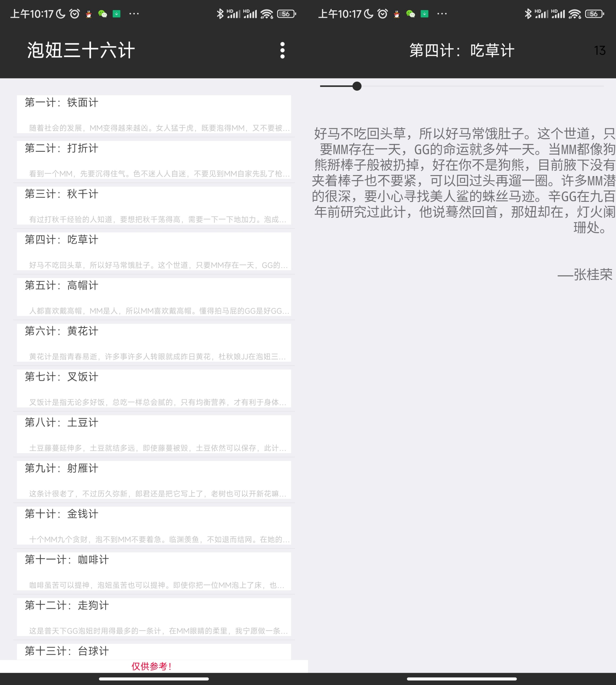Image resolution: width=616 pixels, height=685 pixels.
Task: Tap the preview text 十个MM九个贪财
Action: click(x=159, y=539)
